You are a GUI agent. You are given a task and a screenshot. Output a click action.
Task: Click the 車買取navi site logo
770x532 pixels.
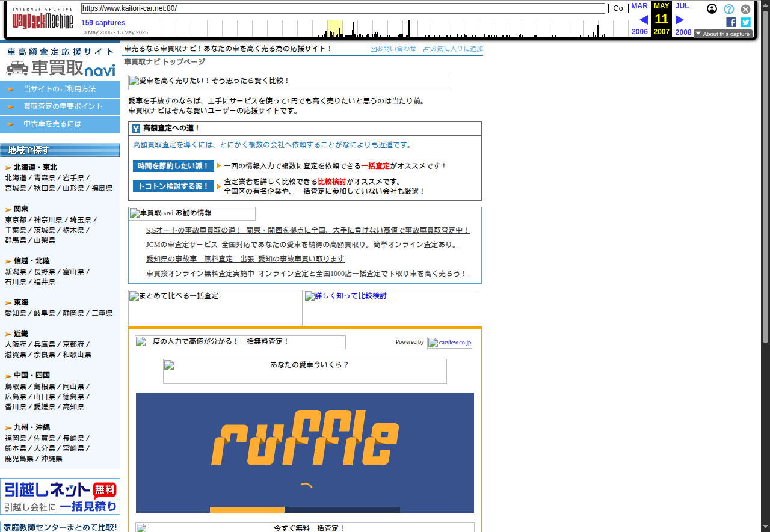pyautogui.click(x=60, y=62)
